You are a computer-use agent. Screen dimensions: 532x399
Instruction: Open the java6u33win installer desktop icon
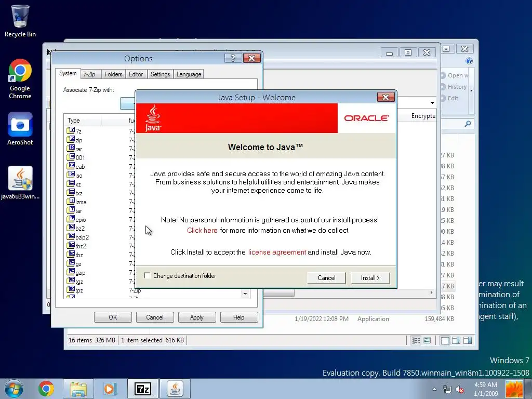click(x=20, y=182)
